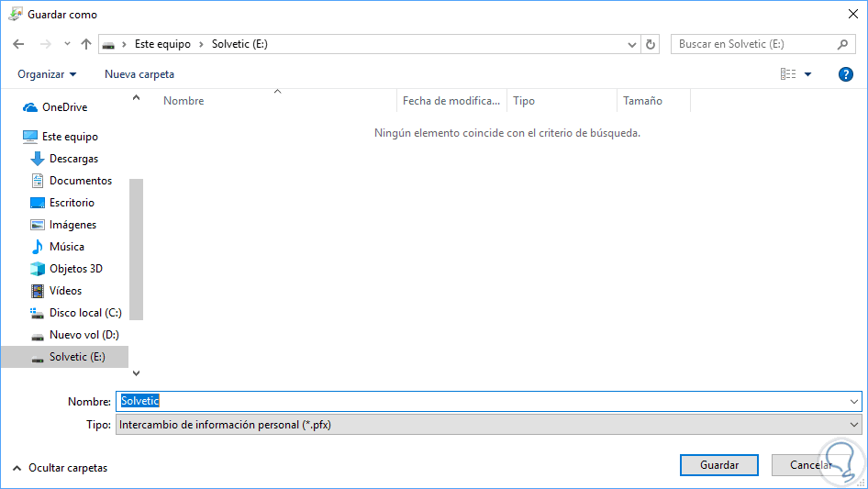
Task: Go up one folder level
Action: (86, 44)
